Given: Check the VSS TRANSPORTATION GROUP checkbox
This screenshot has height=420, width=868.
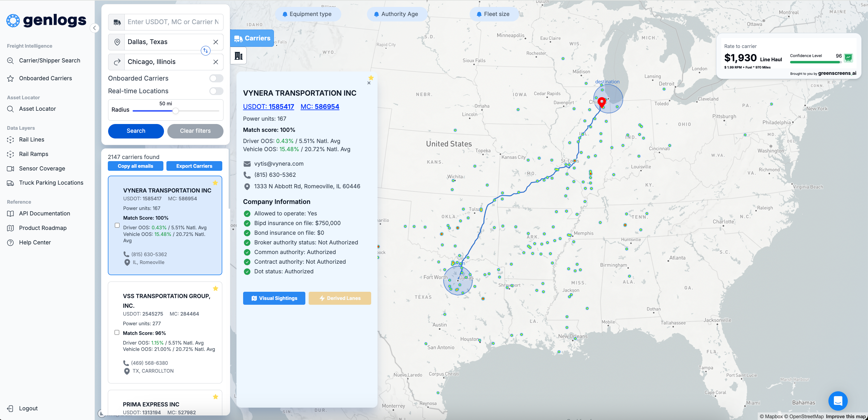Looking at the screenshot, I should coord(117,332).
